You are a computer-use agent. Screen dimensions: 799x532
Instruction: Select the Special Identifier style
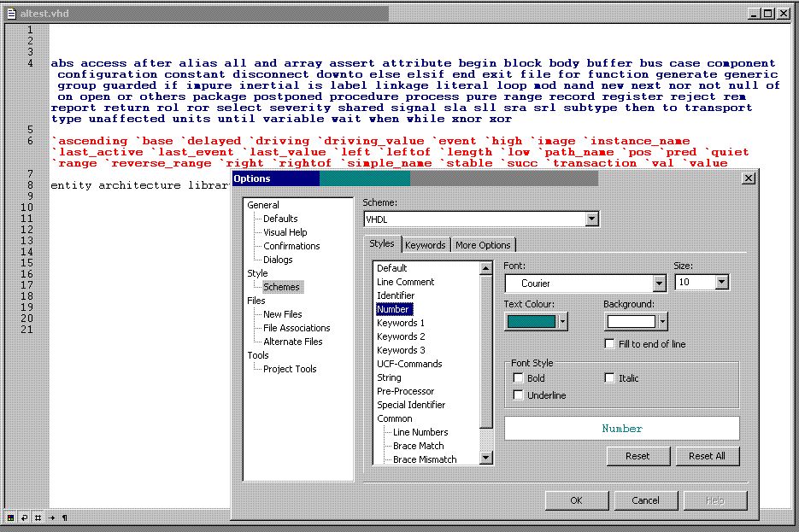click(411, 405)
